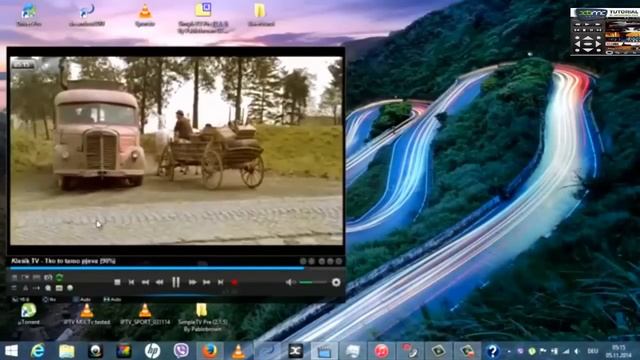
Task: Open the VLC cone shortcut at the top of the desktop
Action: point(145,15)
